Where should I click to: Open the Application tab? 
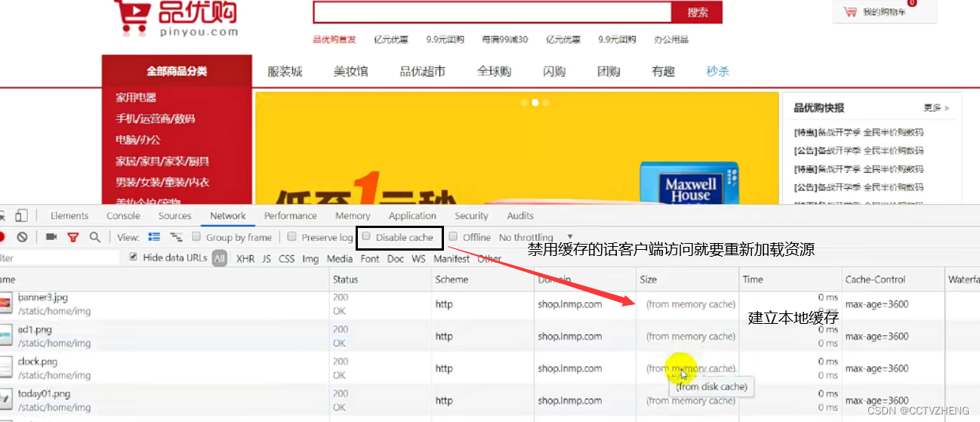(x=412, y=216)
